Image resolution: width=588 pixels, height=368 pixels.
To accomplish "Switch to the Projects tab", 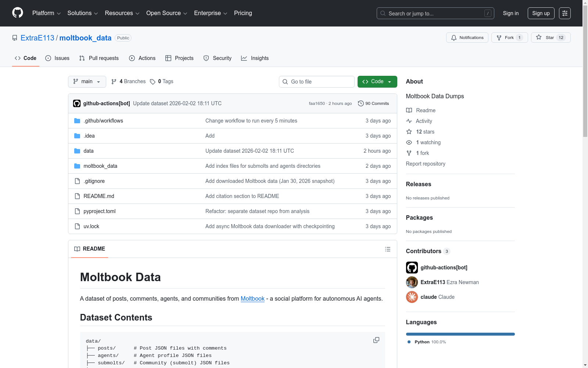I will pyautogui.click(x=179, y=58).
